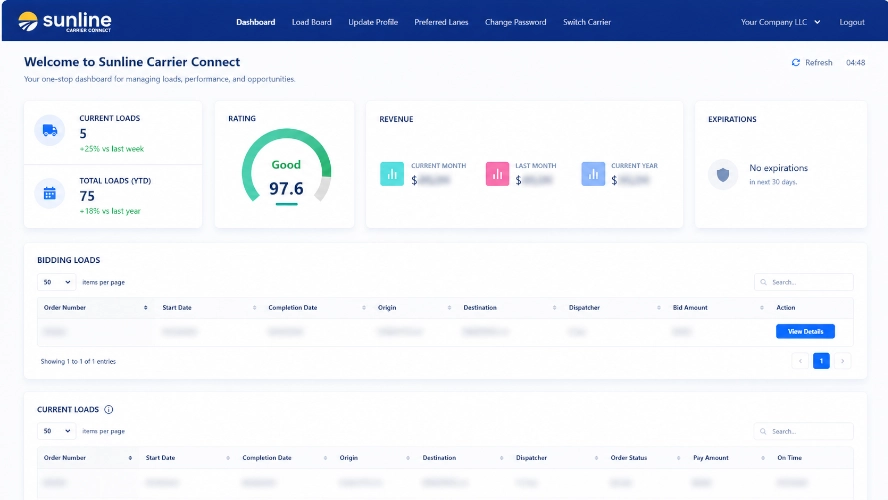Click the search magnifier in Bidding Loads search

point(763,282)
